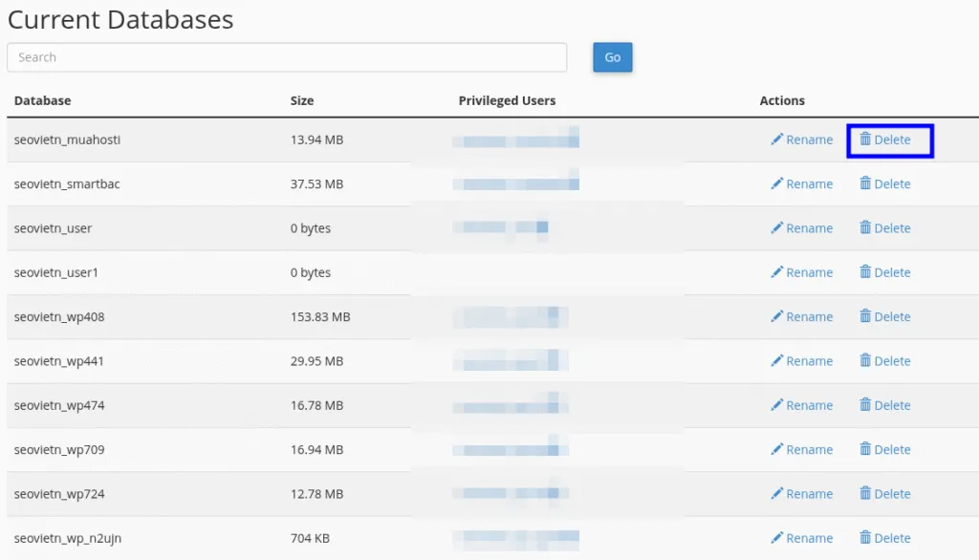
Task: Click the Size column header
Action: coord(302,100)
